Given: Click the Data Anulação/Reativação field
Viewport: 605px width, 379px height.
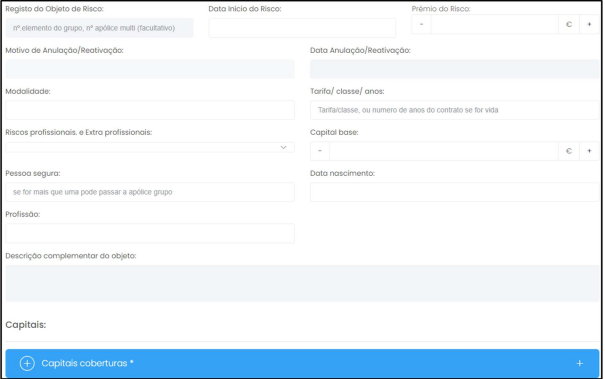Looking at the screenshot, I should click(455, 69).
